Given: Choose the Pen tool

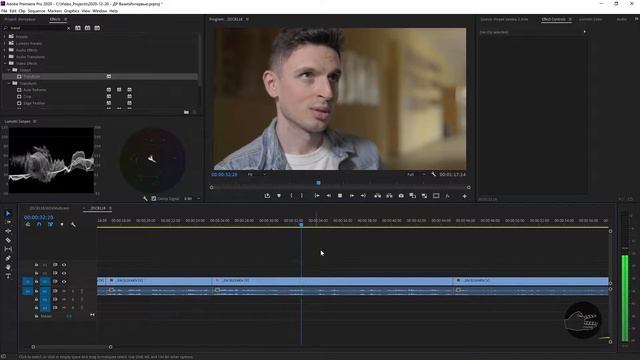Looking at the screenshot, I should 8,258.
